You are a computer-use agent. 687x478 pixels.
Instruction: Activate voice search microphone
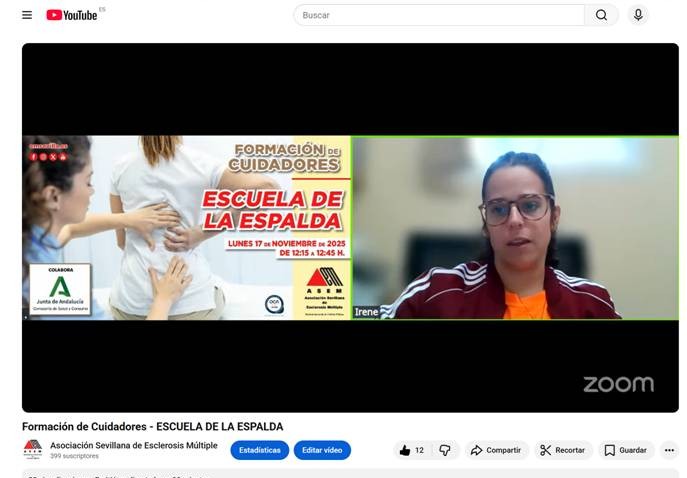point(638,15)
